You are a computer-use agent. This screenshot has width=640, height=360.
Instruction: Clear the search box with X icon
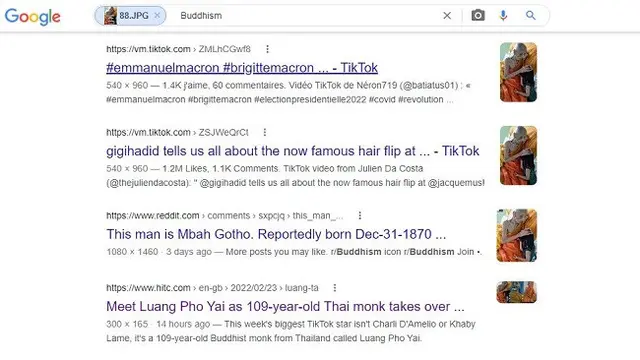coord(447,16)
